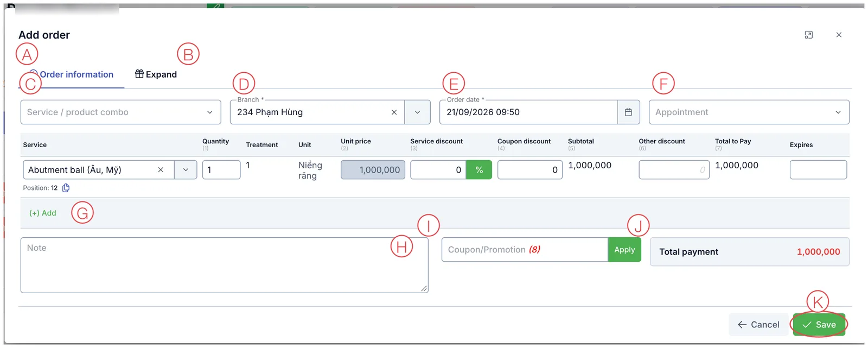Edit the Coupon discount field
The height and width of the screenshot is (348, 868).
point(530,170)
